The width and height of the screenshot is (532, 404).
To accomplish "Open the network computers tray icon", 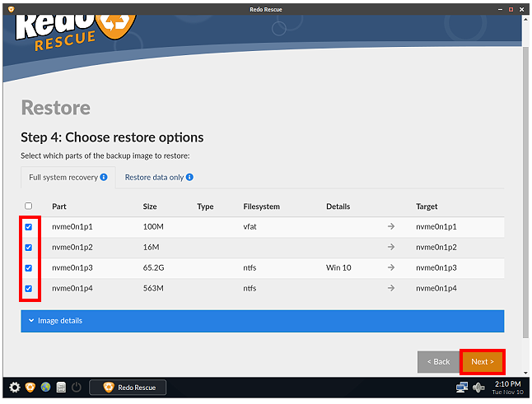I will (x=462, y=387).
